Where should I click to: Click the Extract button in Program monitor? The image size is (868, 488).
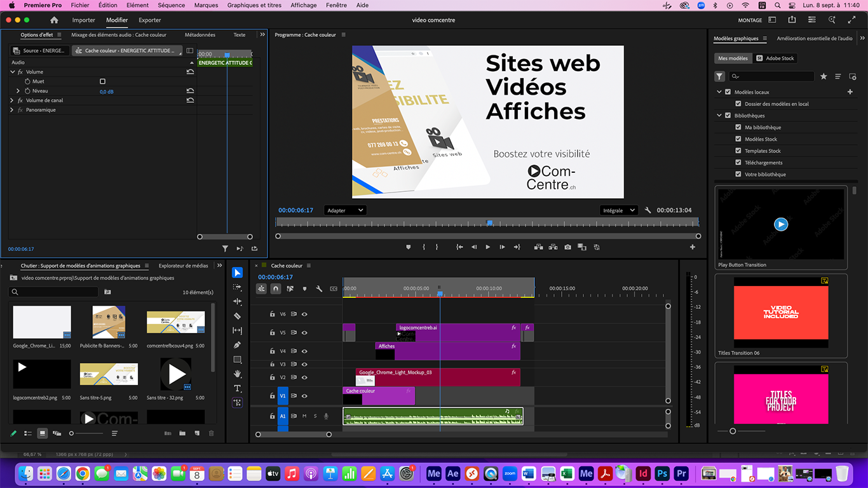[x=553, y=247]
